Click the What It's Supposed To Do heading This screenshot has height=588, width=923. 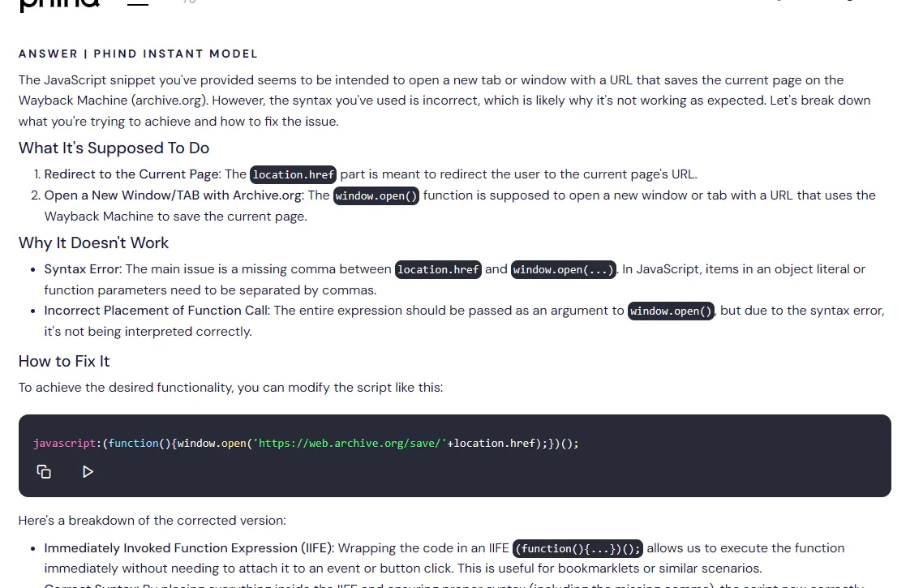tap(114, 148)
